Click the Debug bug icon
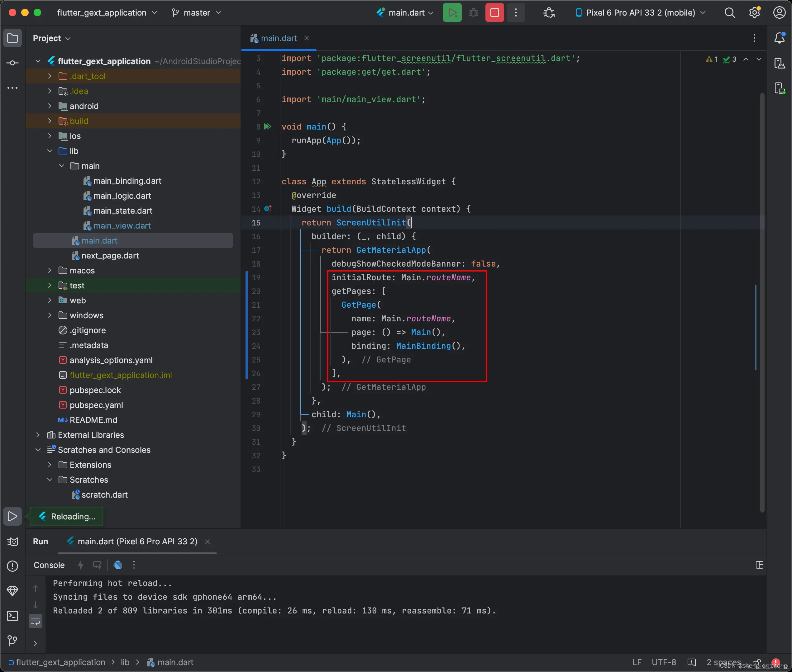This screenshot has width=792, height=672. coord(473,12)
